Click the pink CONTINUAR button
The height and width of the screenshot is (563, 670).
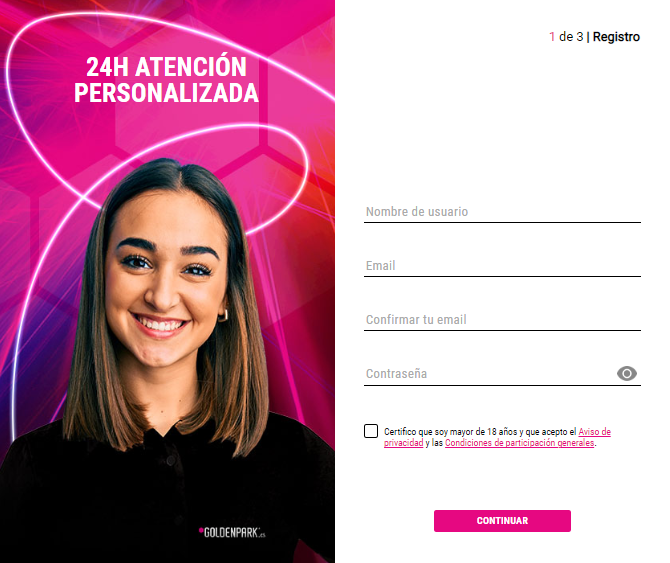(x=502, y=521)
